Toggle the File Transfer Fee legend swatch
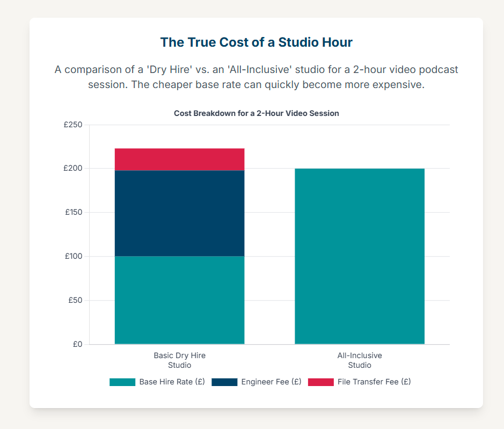Screen dimensions: 504x429 coord(321,382)
